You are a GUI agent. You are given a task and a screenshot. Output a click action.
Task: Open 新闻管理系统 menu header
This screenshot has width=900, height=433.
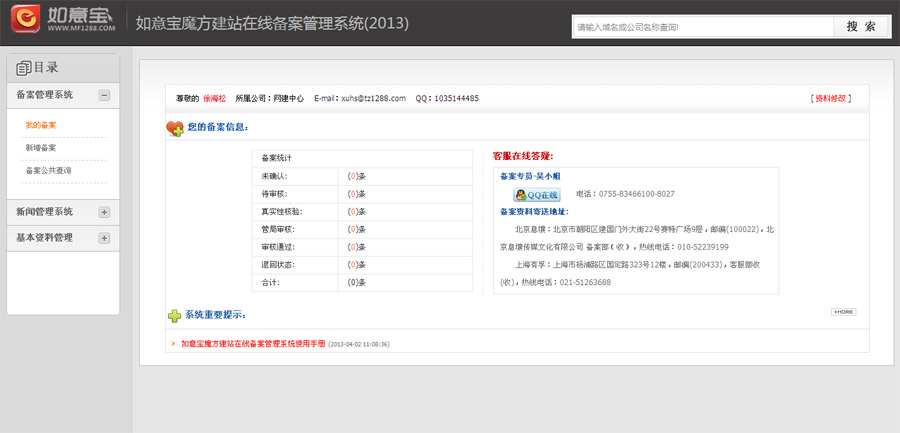(63, 212)
